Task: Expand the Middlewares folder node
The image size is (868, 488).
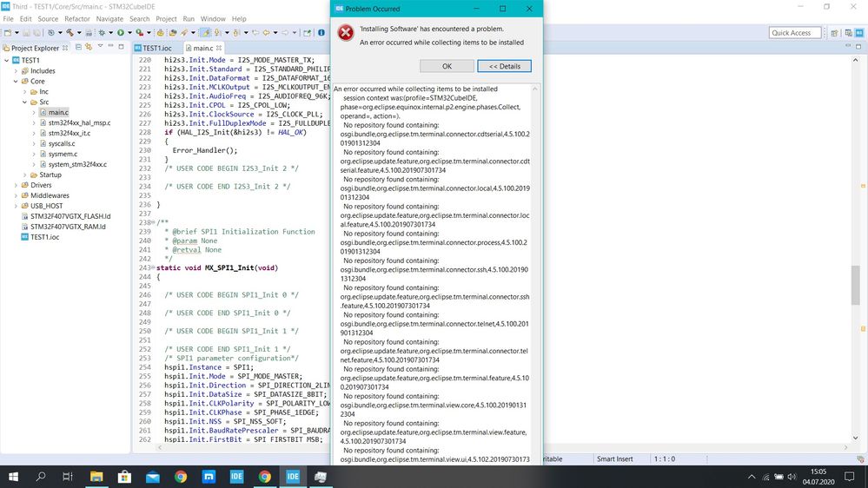Action: tap(16, 196)
